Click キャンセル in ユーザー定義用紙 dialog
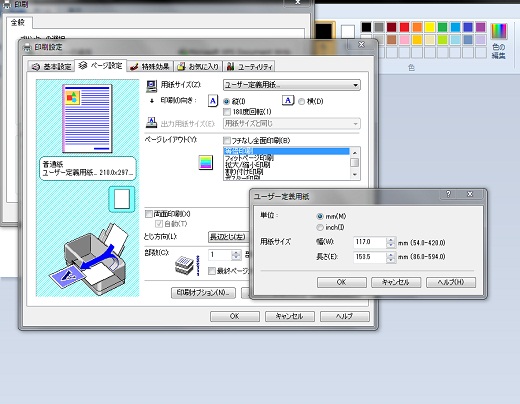520x404 pixels. [x=396, y=282]
